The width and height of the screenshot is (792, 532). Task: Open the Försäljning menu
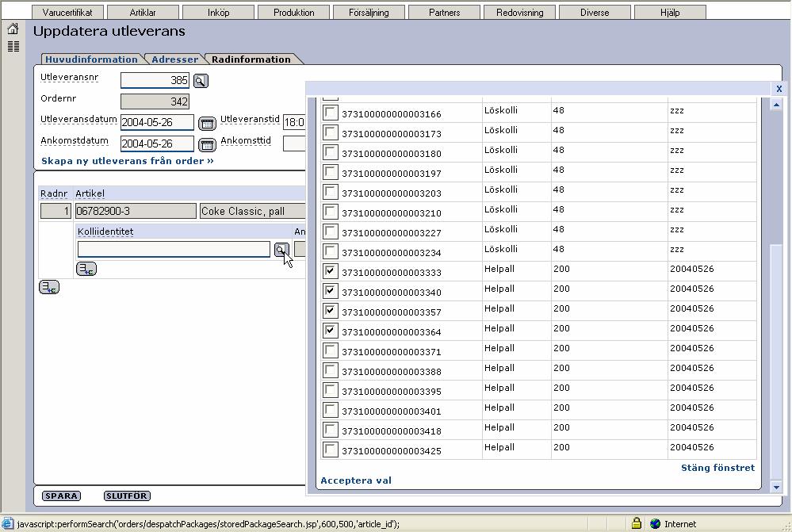pyautogui.click(x=369, y=12)
